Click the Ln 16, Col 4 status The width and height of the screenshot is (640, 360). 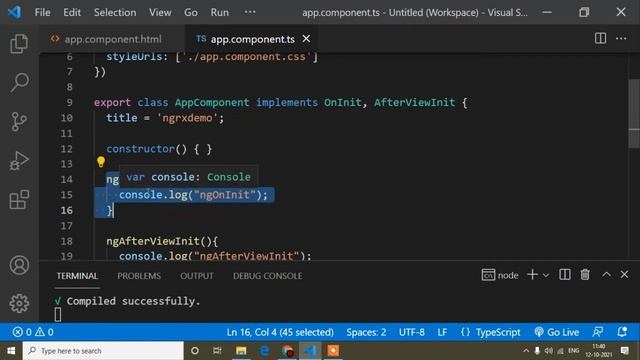(280, 332)
